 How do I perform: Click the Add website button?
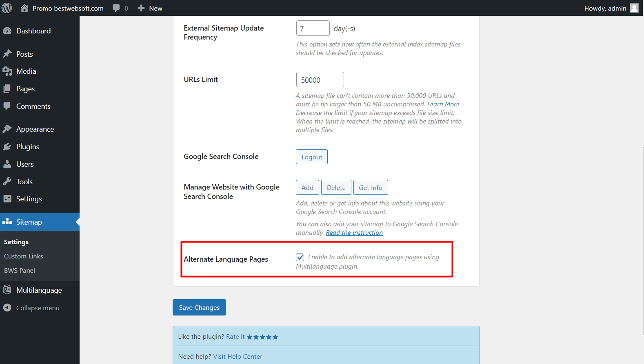pos(307,188)
